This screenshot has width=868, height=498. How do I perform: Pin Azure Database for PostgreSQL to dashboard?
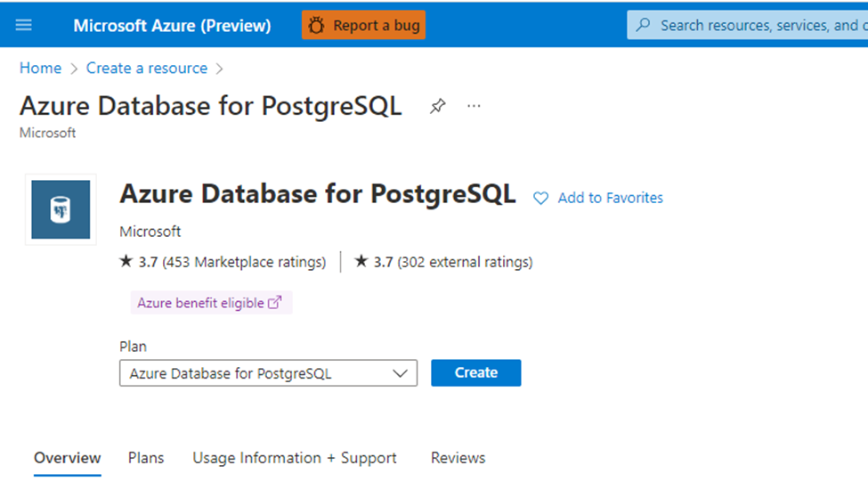coord(437,107)
